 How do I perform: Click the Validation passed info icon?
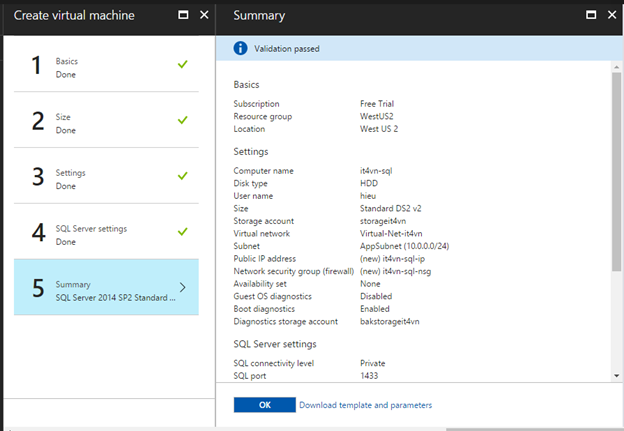(240, 48)
